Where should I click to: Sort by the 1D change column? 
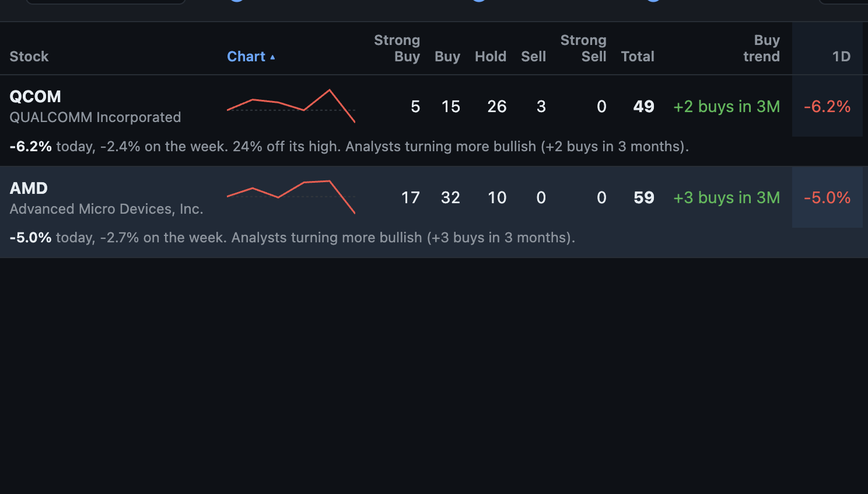(841, 57)
